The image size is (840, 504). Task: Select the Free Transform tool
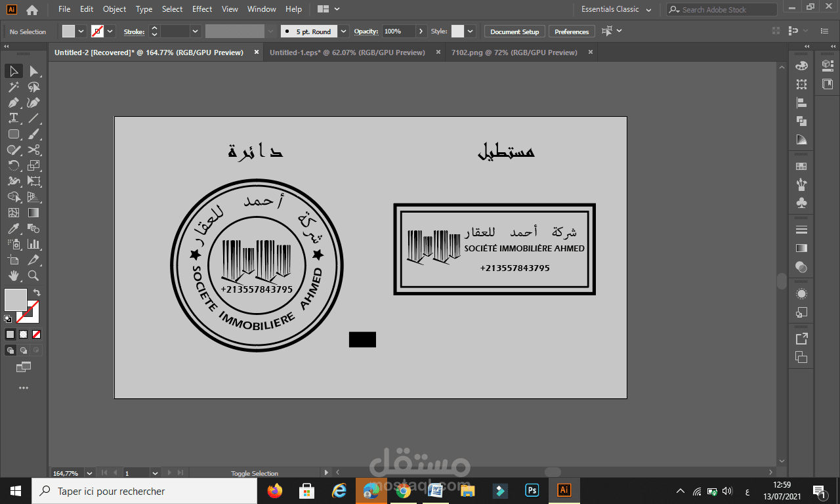pyautogui.click(x=34, y=181)
